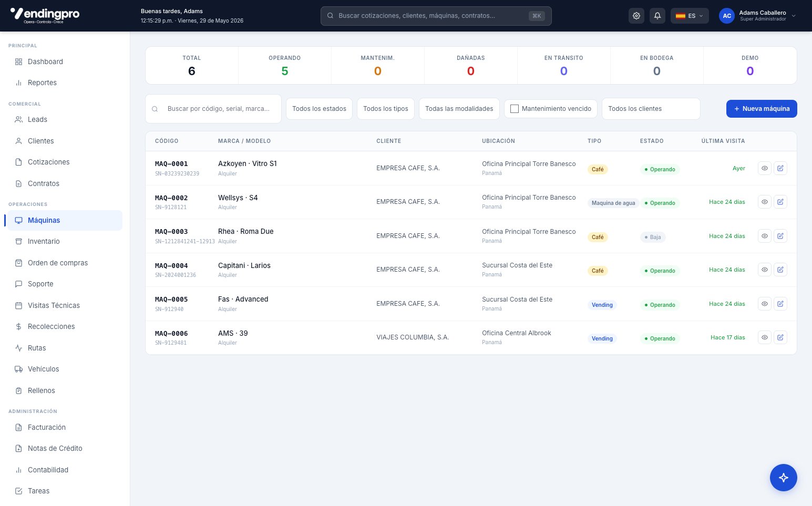Enable the Mantenimiento vencido checkbox
This screenshot has width=812, height=506.
point(515,109)
